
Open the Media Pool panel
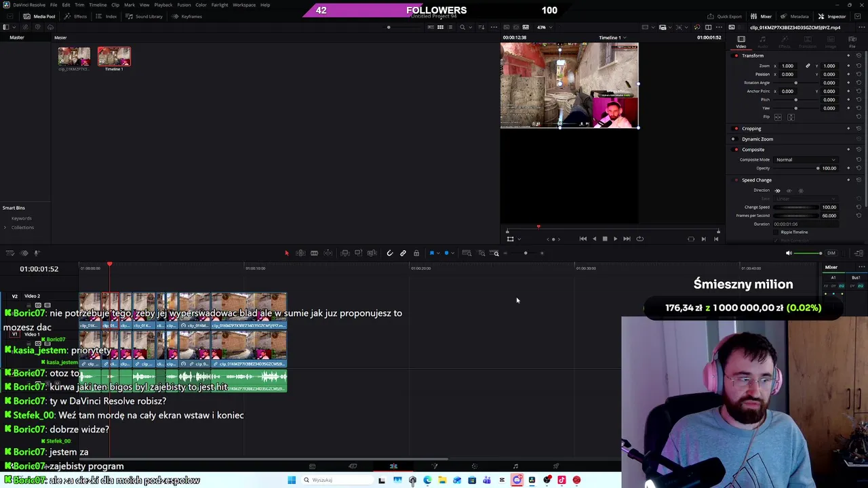pyautogui.click(x=40, y=16)
